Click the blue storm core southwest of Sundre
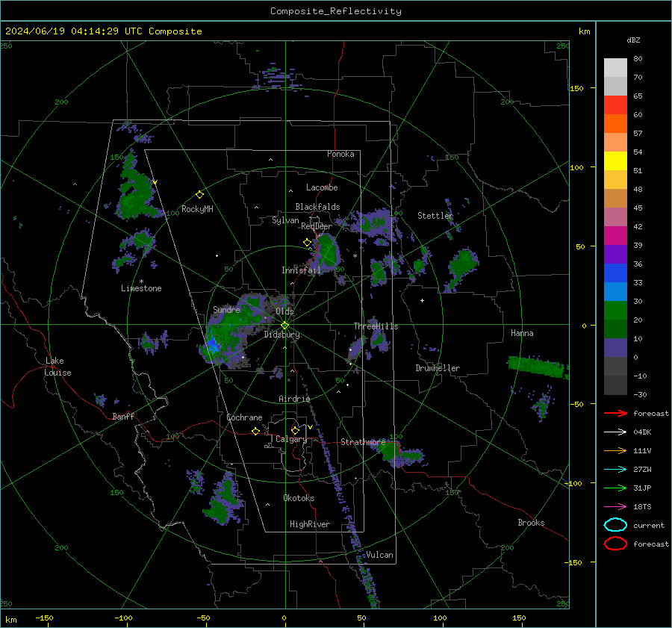The height and width of the screenshot is (628, 672). (213, 345)
